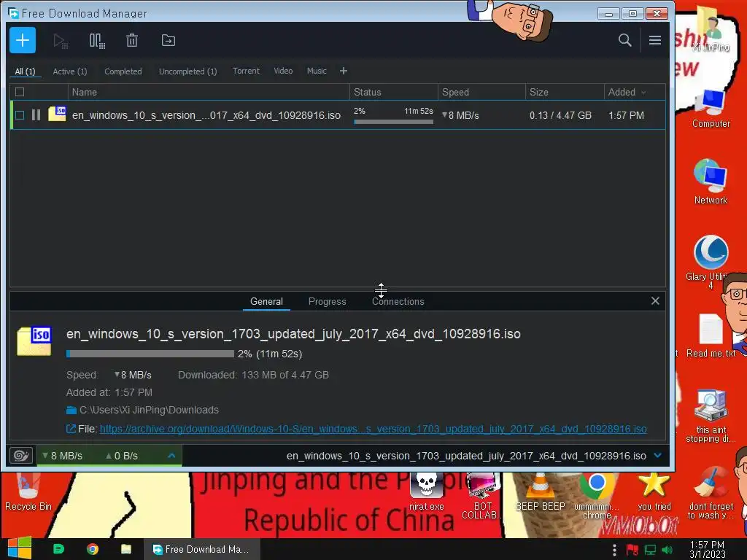Expand bottom-right filename chevron in status bar
The width and height of the screenshot is (747, 560).
658,456
